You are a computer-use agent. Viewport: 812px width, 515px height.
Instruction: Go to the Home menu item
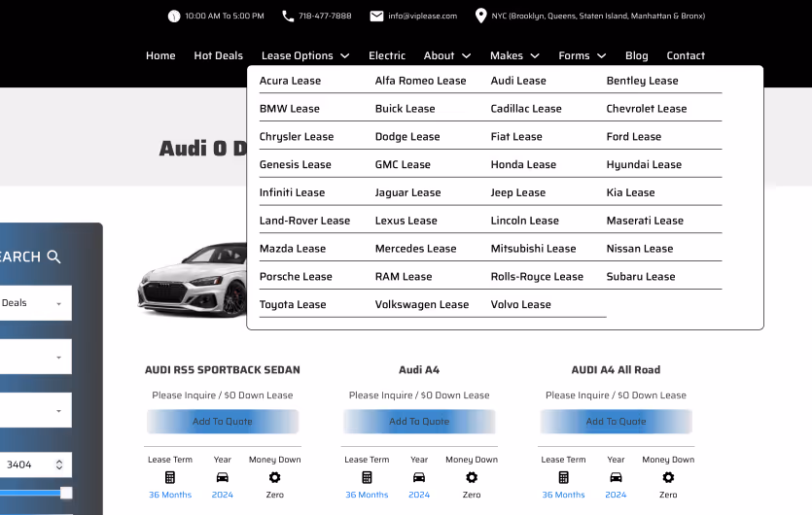(x=160, y=55)
